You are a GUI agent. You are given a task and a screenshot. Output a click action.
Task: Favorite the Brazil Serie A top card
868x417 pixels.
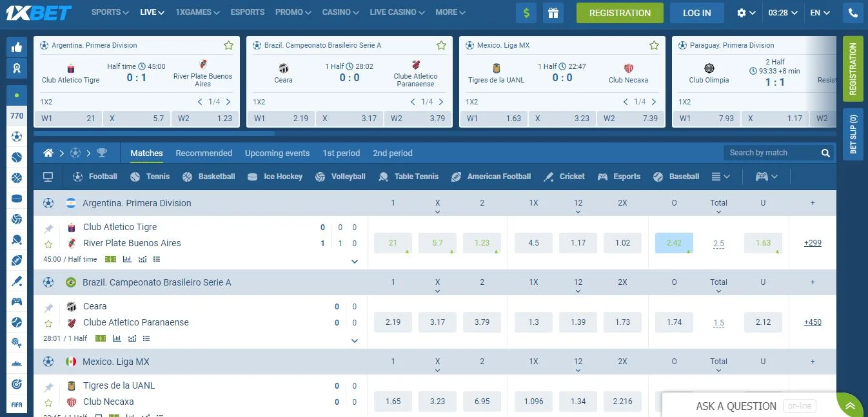[441, 45]
